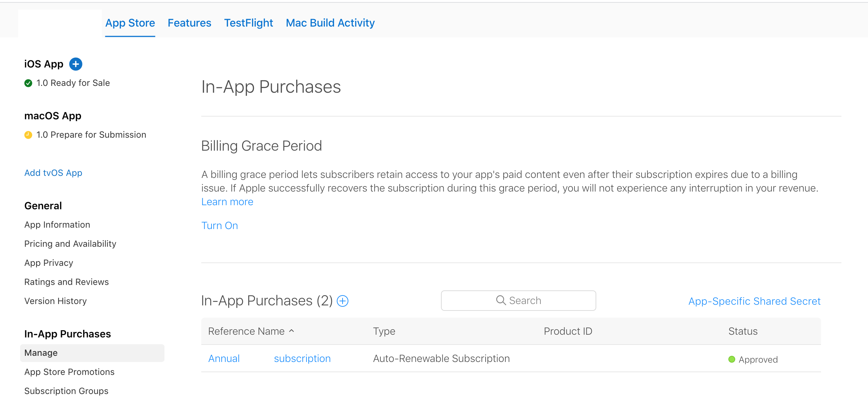Turn On billing grace period
The image size is (868, 409).
(x=220, y=226)
